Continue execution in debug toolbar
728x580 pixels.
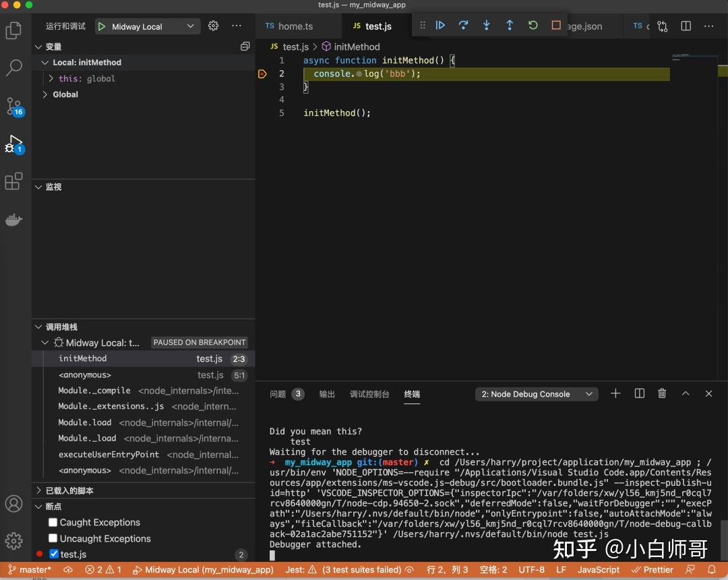(x=440, y=25)
